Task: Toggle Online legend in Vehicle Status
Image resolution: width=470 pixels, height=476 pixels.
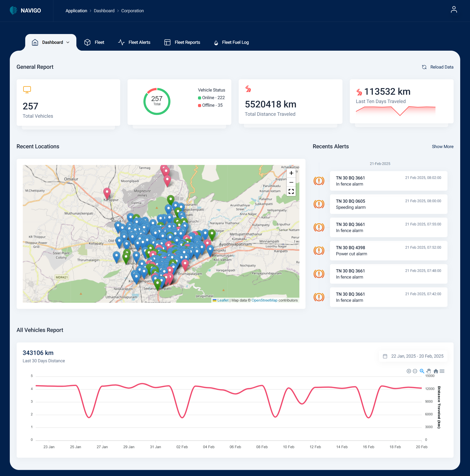Action: click(x=211, y=98)
